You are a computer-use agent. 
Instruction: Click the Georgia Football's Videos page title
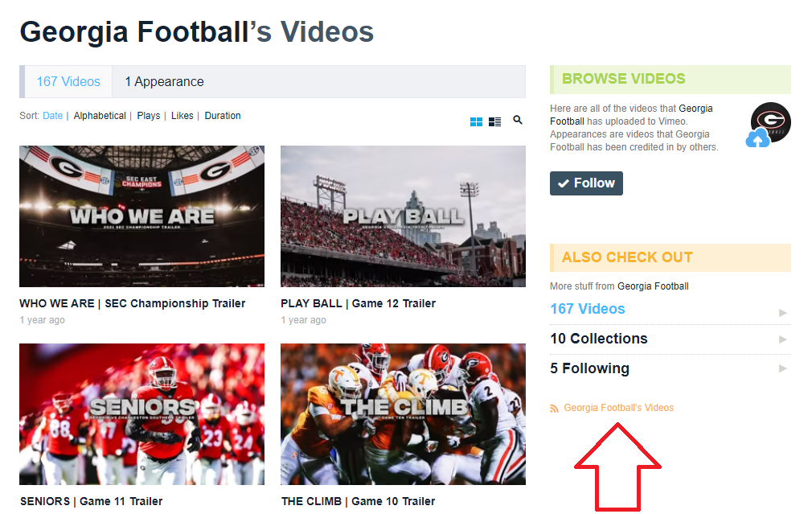pyautogui.click(x=197, y=32)
